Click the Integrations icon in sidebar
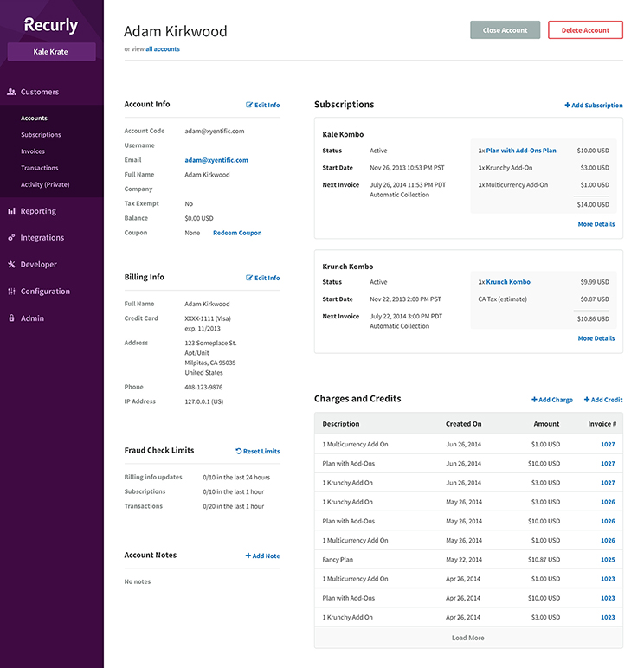The width and height of the screenshot is (644, 668). click(12, 238)
